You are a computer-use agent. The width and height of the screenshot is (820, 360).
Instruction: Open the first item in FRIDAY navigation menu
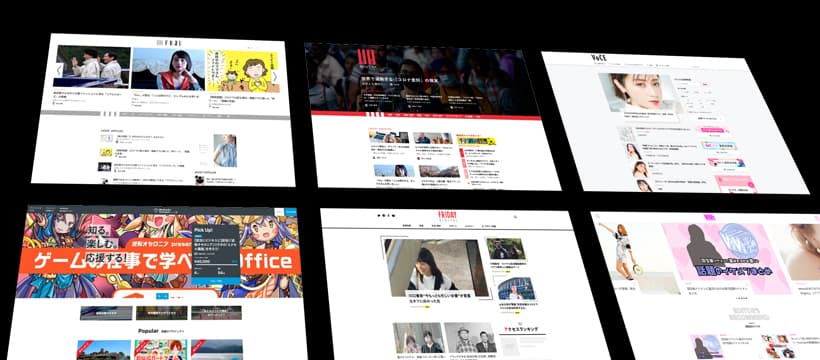(x=406, y=226)
